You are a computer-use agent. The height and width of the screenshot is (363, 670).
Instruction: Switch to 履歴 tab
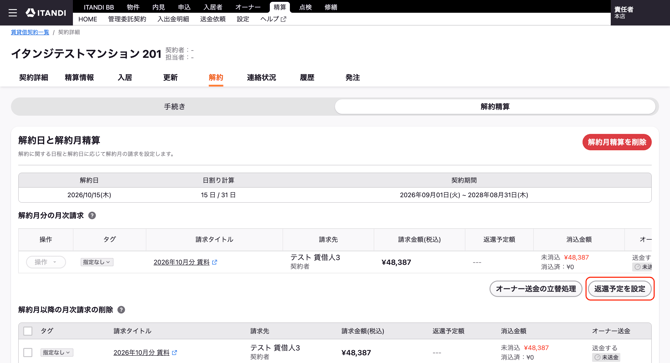307,78
